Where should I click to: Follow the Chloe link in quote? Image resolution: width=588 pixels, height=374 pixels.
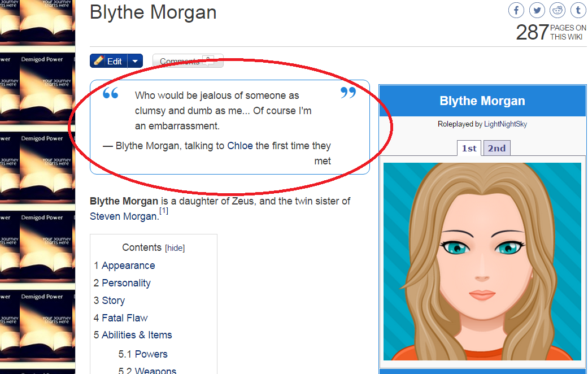[240, 146]
